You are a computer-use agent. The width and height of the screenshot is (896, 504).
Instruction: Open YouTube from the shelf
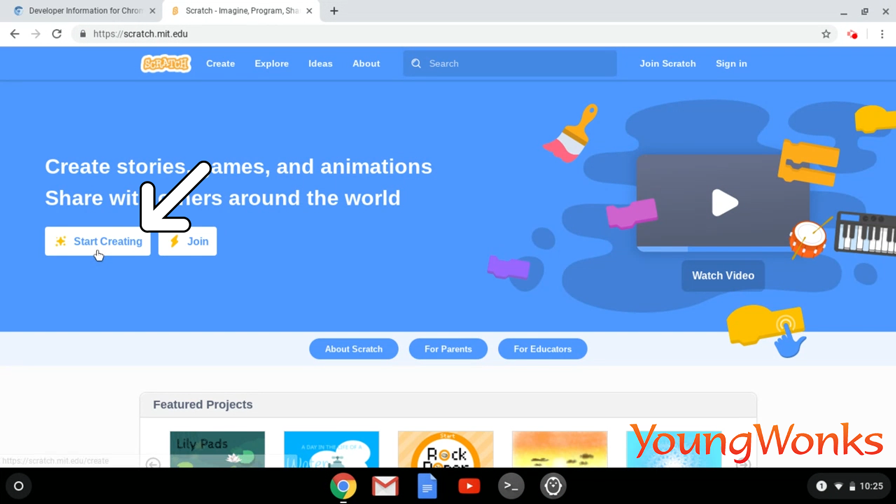pos(469,486)
